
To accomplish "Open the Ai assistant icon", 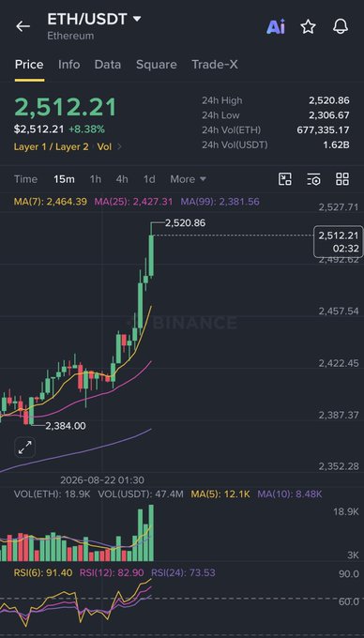I will coord(275,27).
